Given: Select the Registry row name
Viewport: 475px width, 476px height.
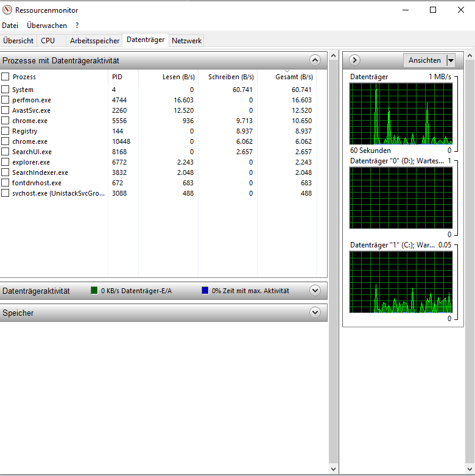Looking at the screenshot, I should click(24, 131).
